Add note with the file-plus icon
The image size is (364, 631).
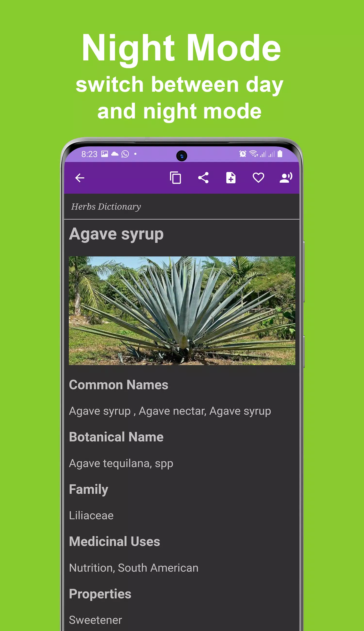(231, 178)
